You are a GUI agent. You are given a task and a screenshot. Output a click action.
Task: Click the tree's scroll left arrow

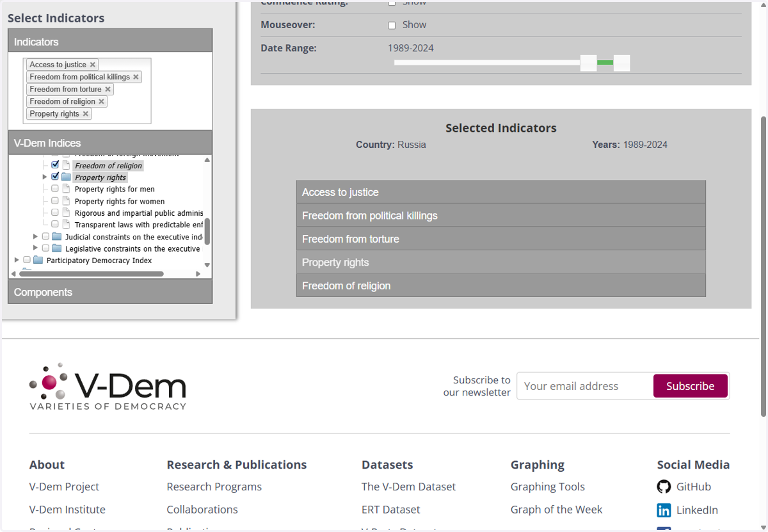point(13,274)
